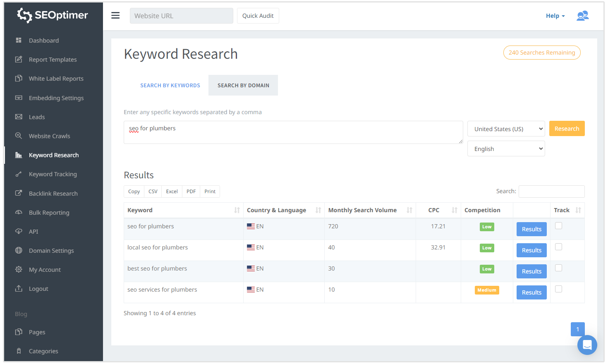Expand the English language dropdown

(506, 148)
